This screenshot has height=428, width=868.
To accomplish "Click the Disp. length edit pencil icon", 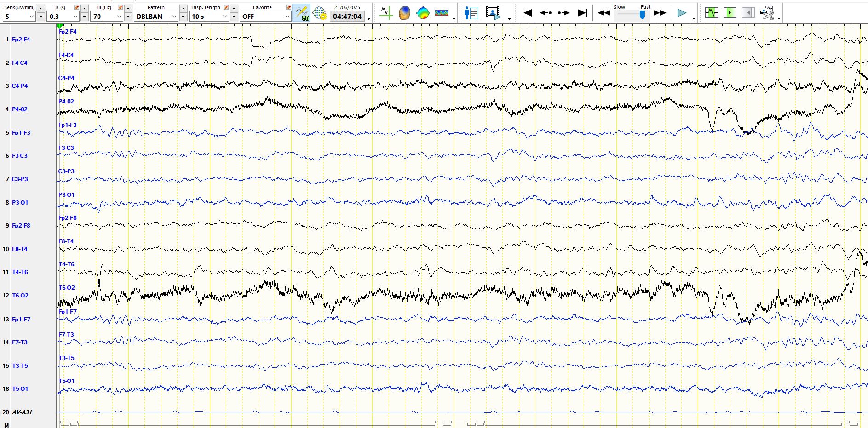I will (226, 7).
